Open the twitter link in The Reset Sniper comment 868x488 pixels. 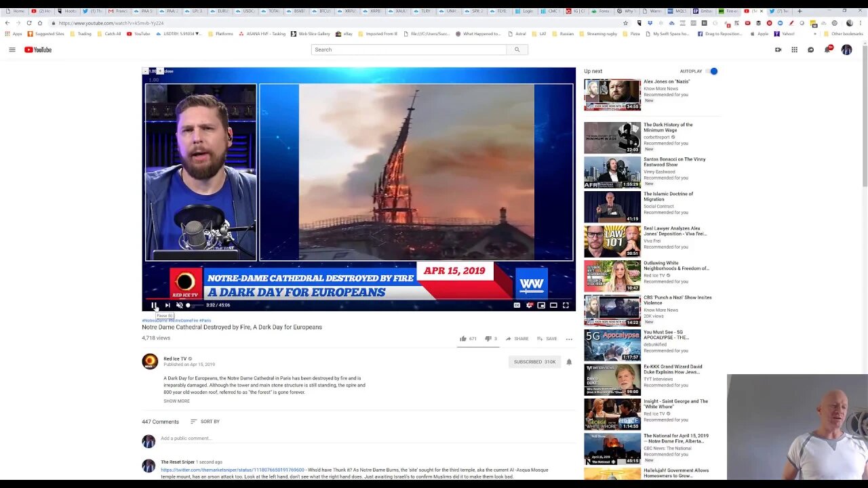(233, 470)
